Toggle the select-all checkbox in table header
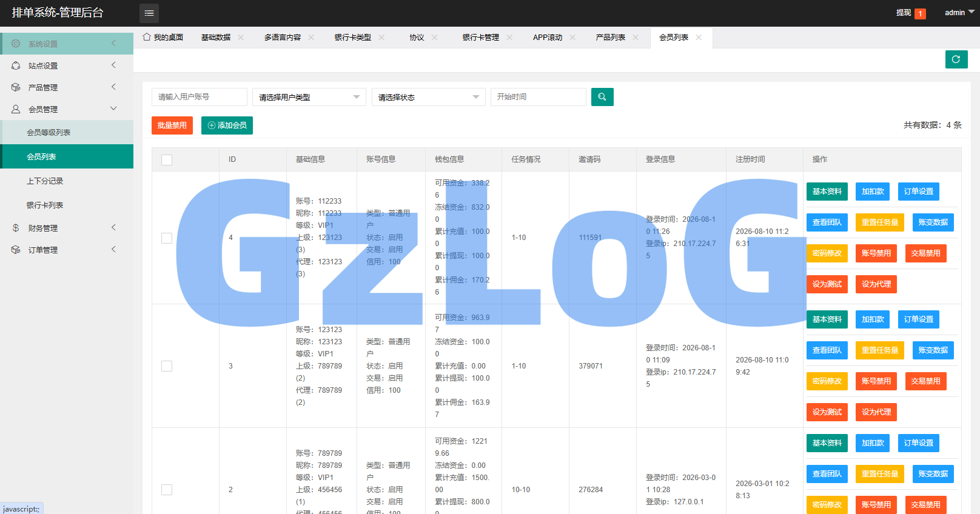Image resolution: width=980 pixels, height=514 pixels. [x=167, y=160]
